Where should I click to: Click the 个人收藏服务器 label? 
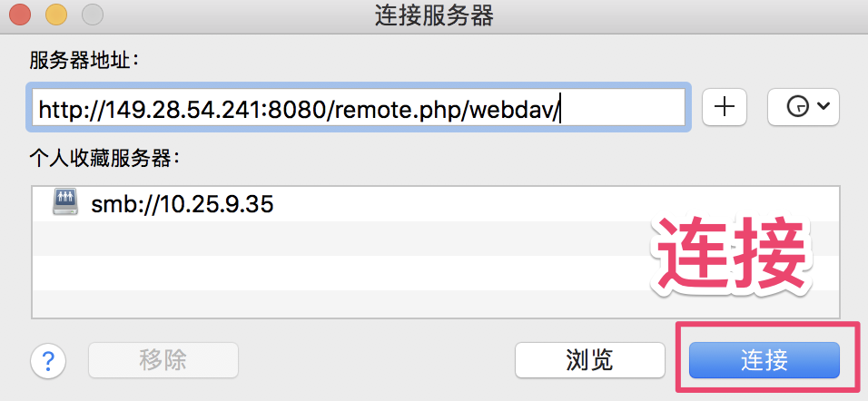(x=105, y=159)
